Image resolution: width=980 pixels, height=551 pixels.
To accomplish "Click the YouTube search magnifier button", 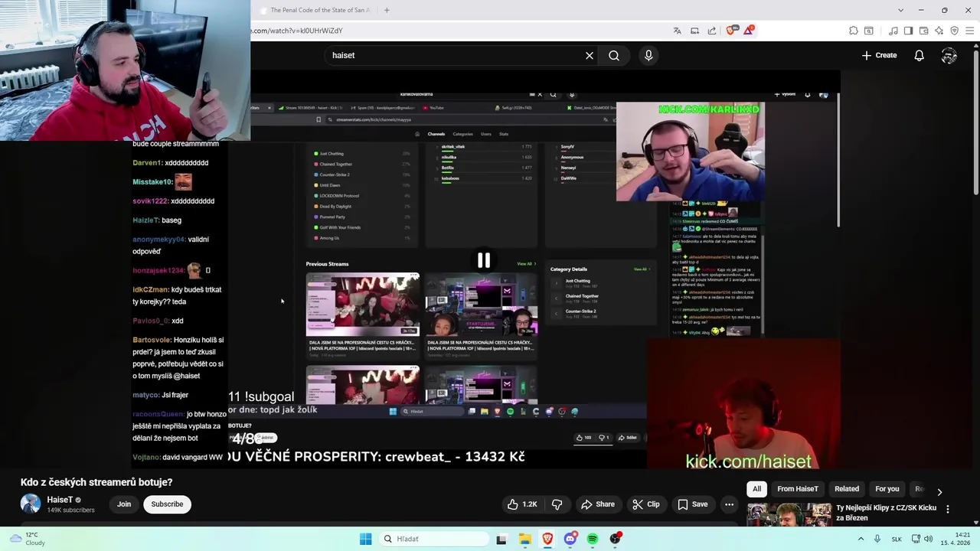I will click(614, 55).
